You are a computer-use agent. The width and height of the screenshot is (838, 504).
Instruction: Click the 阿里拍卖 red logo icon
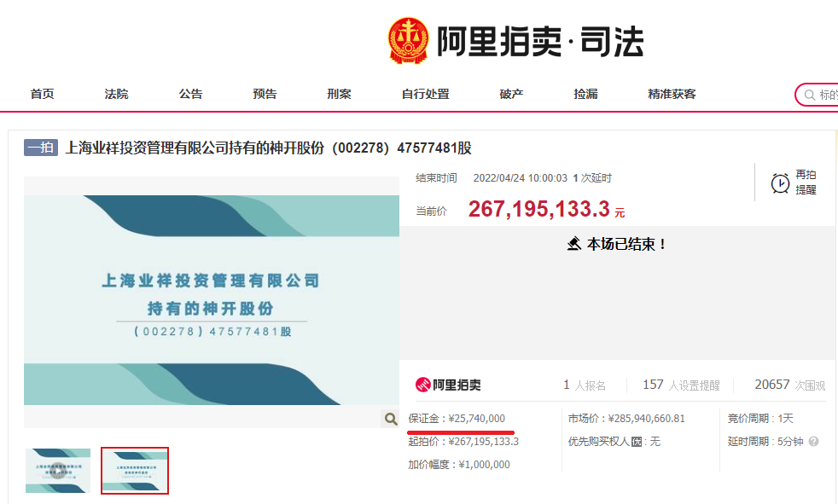coord(422,385)
